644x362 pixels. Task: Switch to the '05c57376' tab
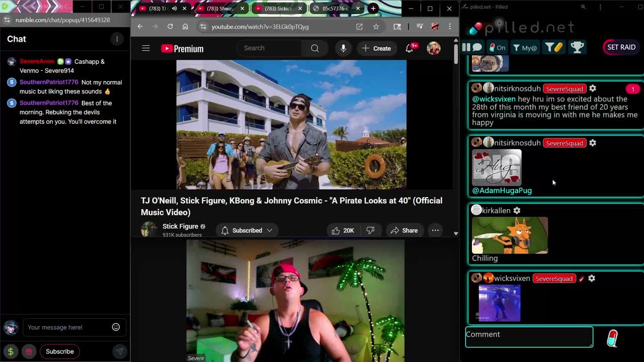point(336,9)
